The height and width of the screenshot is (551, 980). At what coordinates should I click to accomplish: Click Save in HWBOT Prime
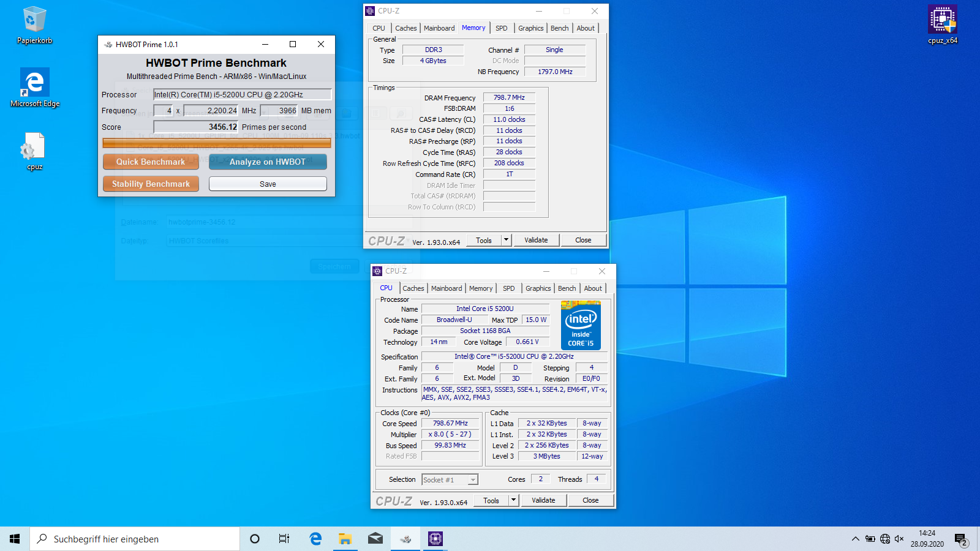(x=268, y=184)
